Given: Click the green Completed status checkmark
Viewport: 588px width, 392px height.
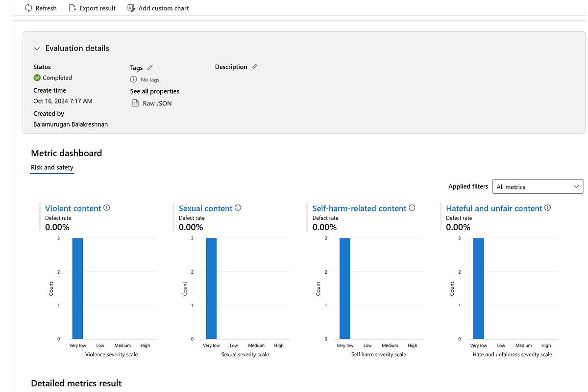Looking at the screenshot, I should pos(36,78).
